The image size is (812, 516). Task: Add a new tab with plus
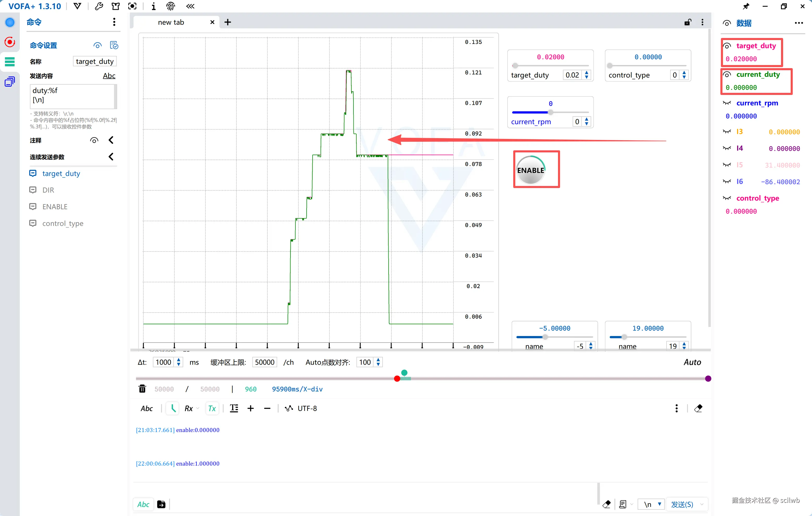click(228, 22)
